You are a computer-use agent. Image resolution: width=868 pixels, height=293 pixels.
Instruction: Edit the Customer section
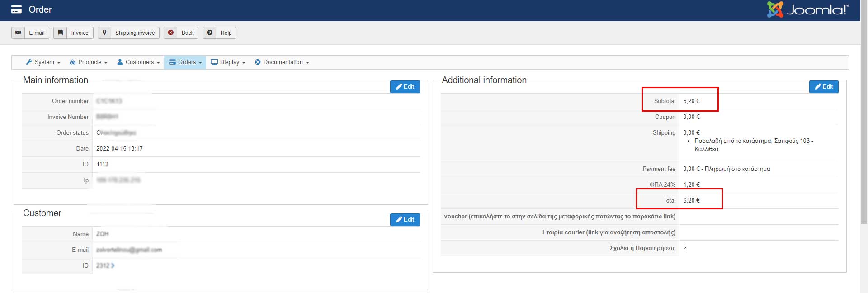[405, 220]
